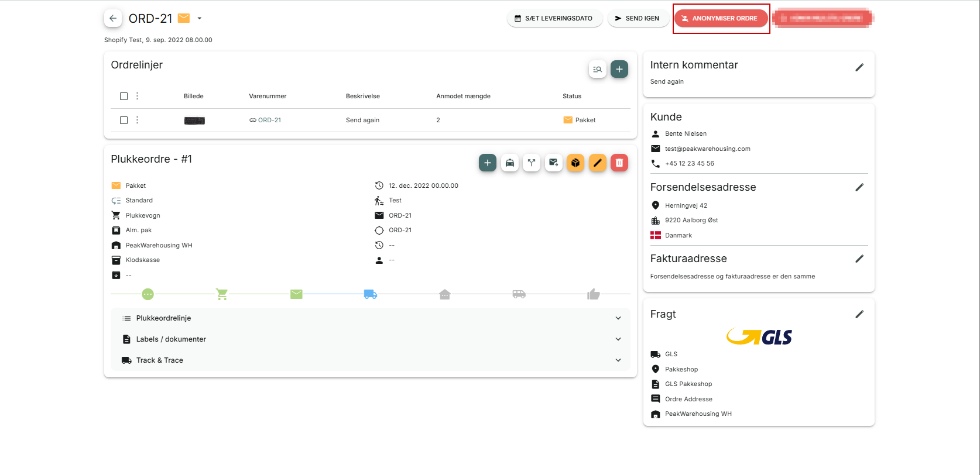Click the Anmodet mængde column header
980x475 pixels.
click(463, 96)
